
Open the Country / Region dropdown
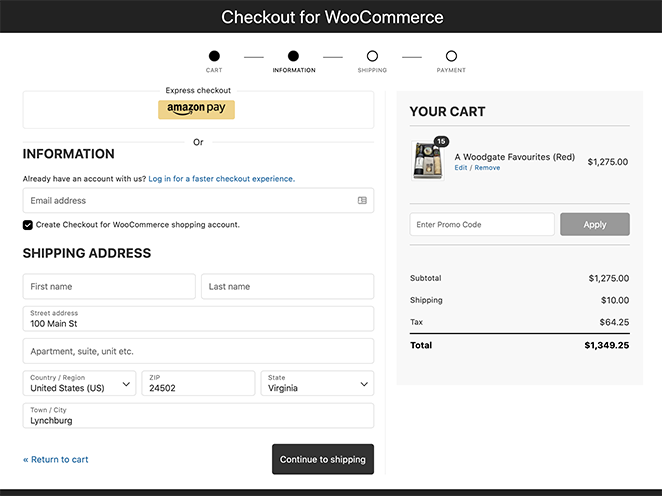click(79, 383)
